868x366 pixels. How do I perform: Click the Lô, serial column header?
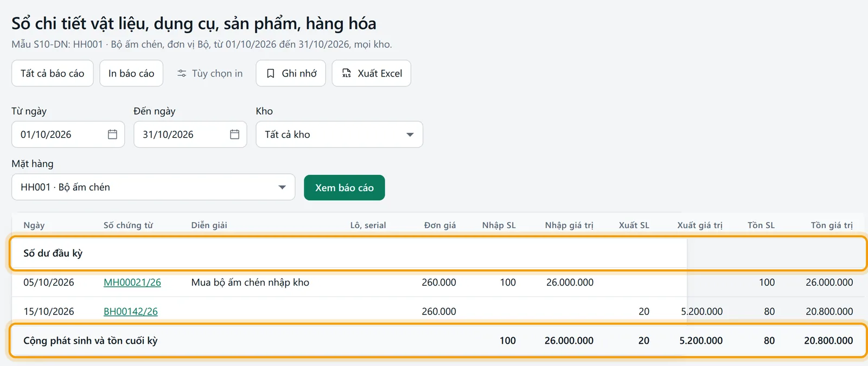tap(368, 225)
